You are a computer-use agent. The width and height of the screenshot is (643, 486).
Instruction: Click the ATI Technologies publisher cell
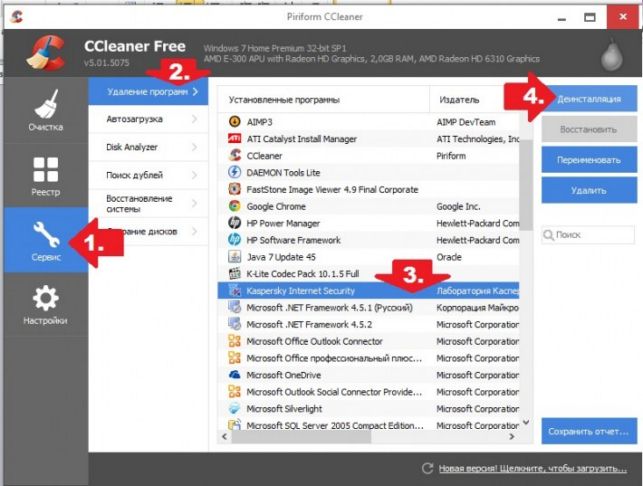(x=477, y=139)
